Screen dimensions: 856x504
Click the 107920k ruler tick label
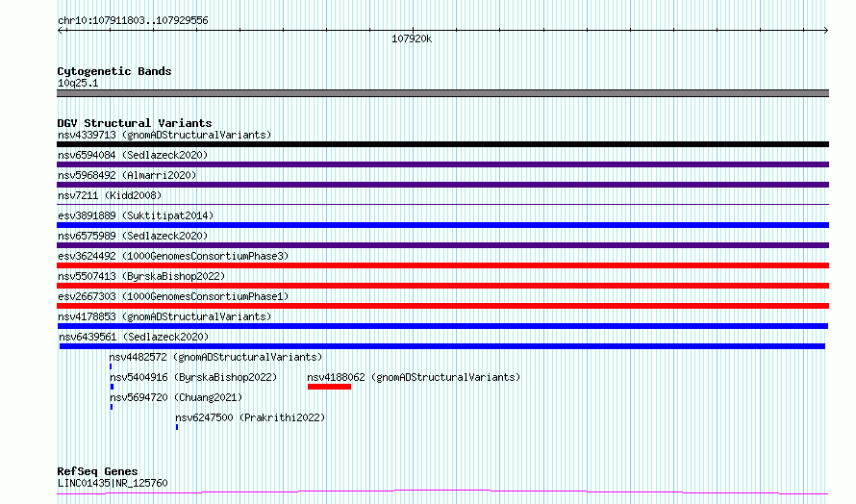click(412, 38)
